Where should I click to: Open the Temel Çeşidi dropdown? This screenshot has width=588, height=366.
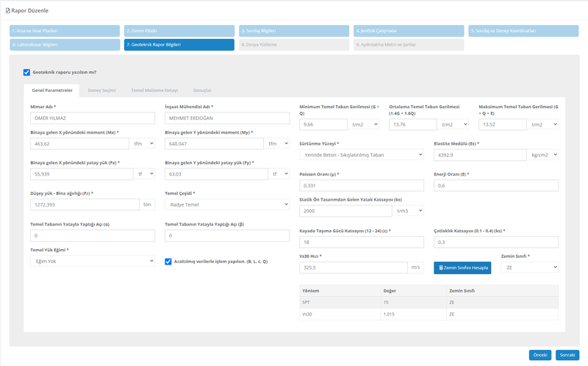coord(227,204)
